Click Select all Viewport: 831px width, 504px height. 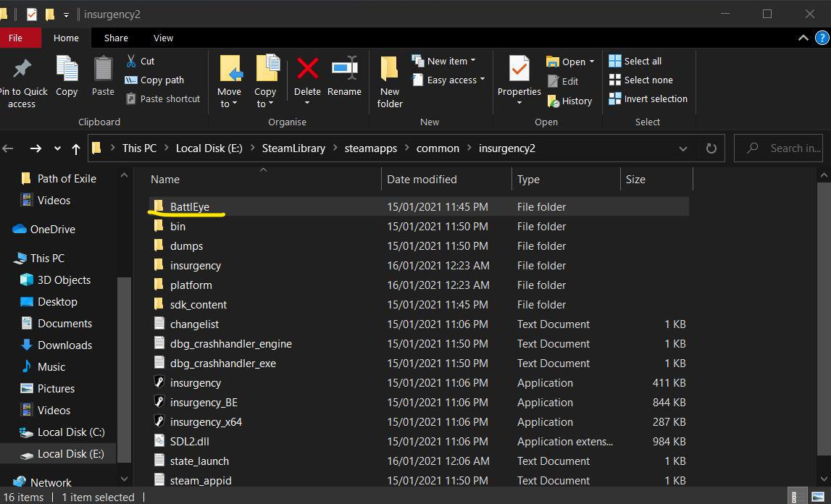[635, 61]
